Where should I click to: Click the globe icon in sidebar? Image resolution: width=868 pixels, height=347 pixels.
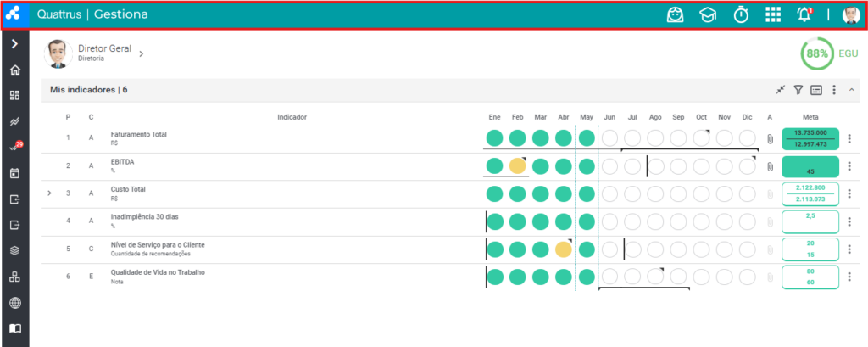point(15,303)
